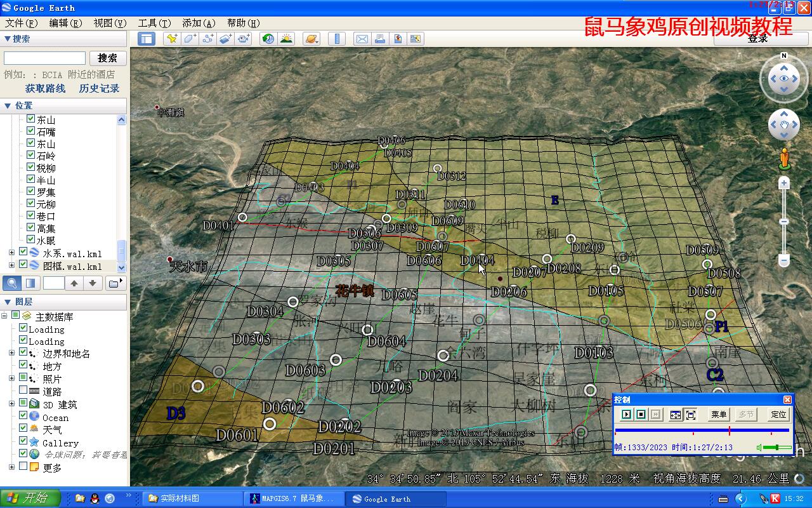Click the search magnifier icon under Places
The width and height of the screenshot is (812, 508).
click(12, 283)
